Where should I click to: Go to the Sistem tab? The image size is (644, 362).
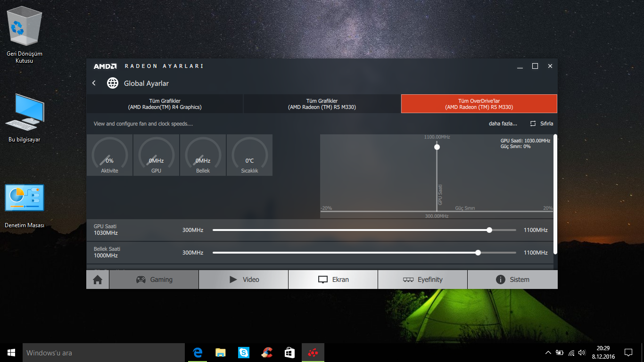tap(512, 280)
